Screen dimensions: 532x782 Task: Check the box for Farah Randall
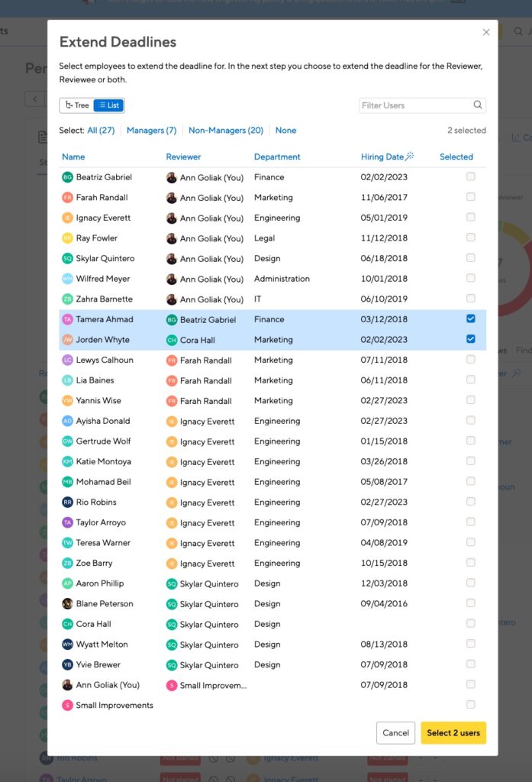(x=470, y=197)
